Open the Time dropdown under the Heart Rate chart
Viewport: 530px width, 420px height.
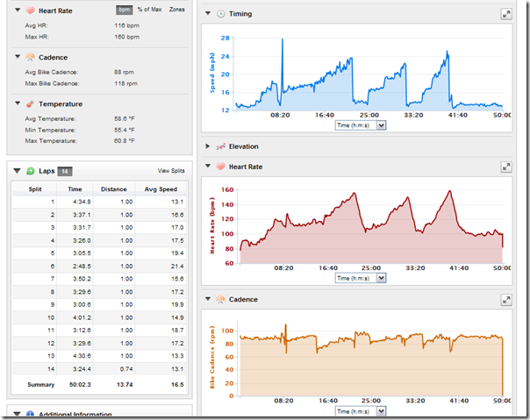point(380,278)
